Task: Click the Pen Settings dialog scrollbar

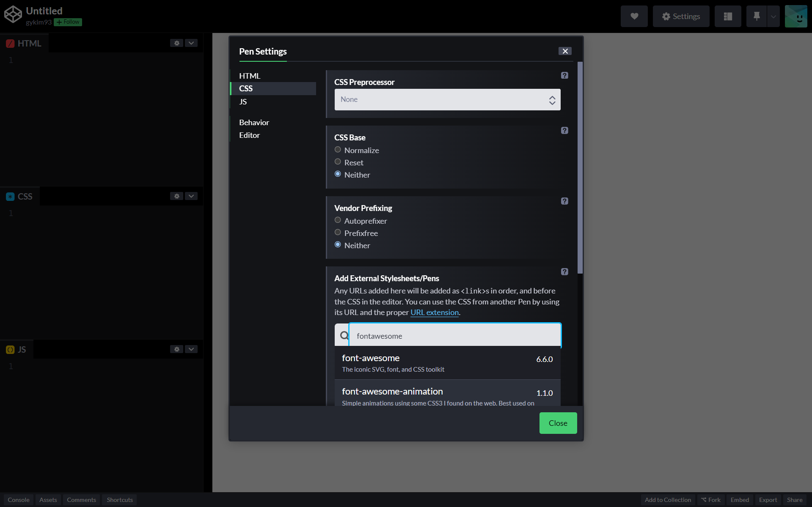Action: [580, 168]
